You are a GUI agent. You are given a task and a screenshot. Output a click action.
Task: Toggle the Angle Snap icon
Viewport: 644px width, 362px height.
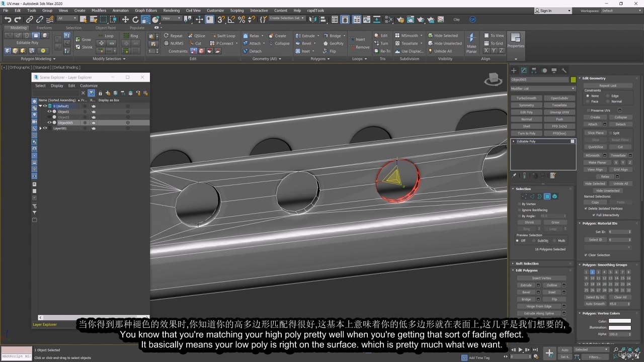pyautogui.click(x=231, y=20)
